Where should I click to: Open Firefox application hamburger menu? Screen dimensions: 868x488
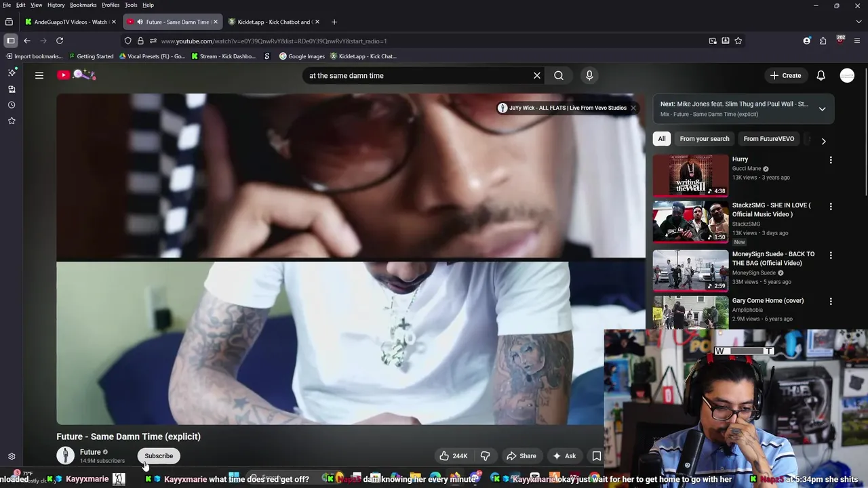coord(857,41)
